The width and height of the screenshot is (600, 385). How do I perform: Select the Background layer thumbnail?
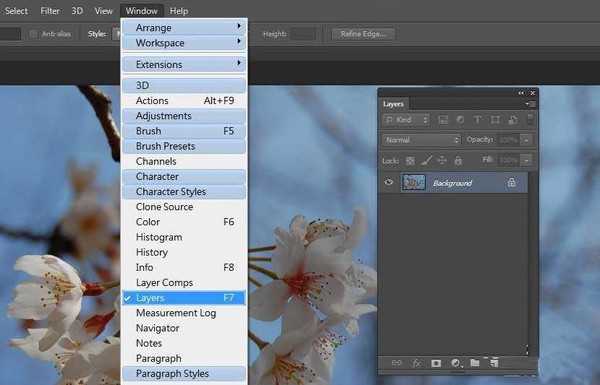point(413,183)
